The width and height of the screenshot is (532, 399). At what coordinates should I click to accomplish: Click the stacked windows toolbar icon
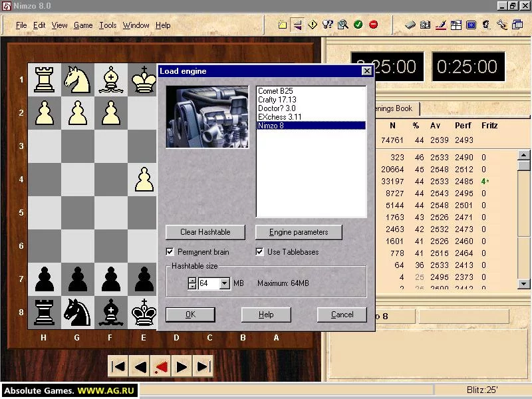517,25
